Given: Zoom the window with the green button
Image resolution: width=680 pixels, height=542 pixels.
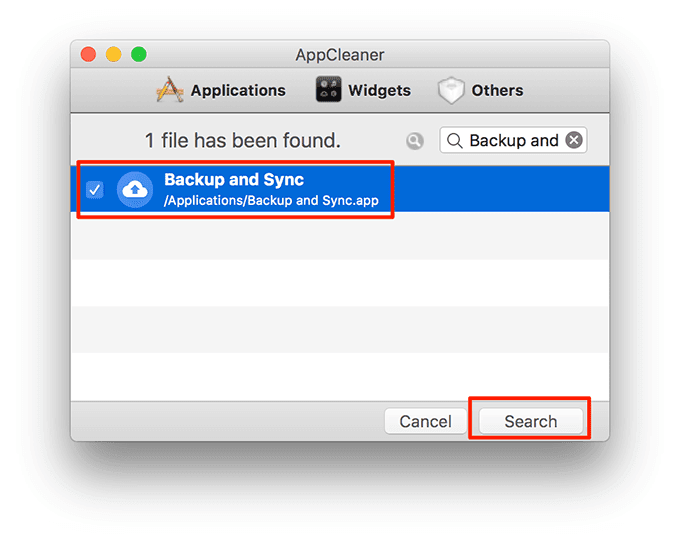Looking at the screenshot, I should 138,55.
